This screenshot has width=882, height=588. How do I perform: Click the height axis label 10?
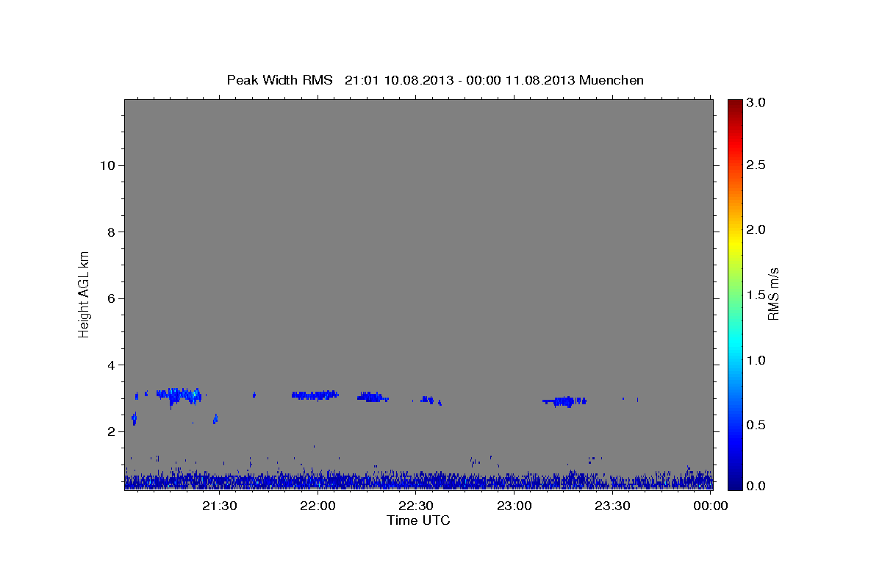[x=107, y=165]
